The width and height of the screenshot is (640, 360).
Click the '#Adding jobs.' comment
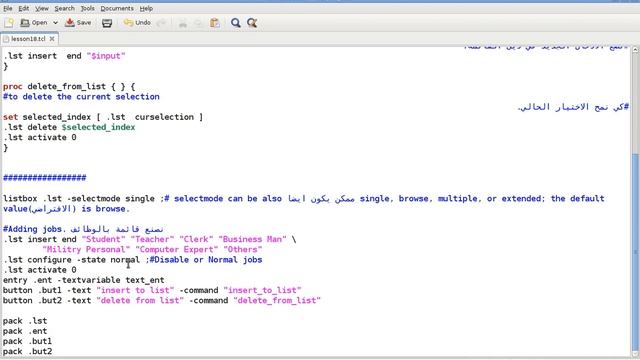(x=33, y=229)
